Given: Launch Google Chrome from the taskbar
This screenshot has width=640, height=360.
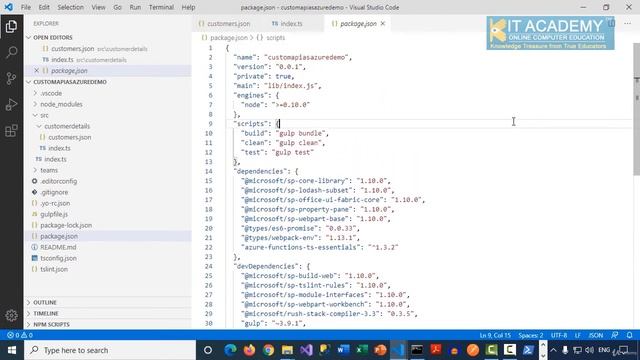Looking at the screenshot, I should coord(268,350).
